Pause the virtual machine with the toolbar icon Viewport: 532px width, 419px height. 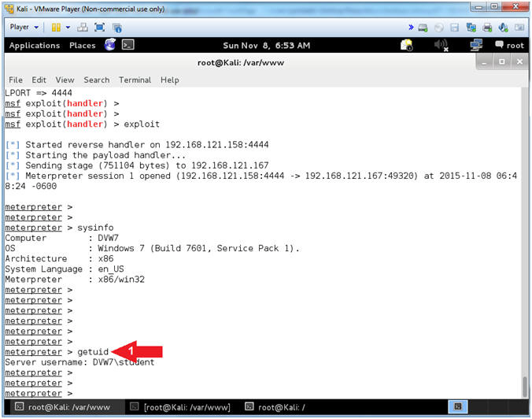pos(56,27)
